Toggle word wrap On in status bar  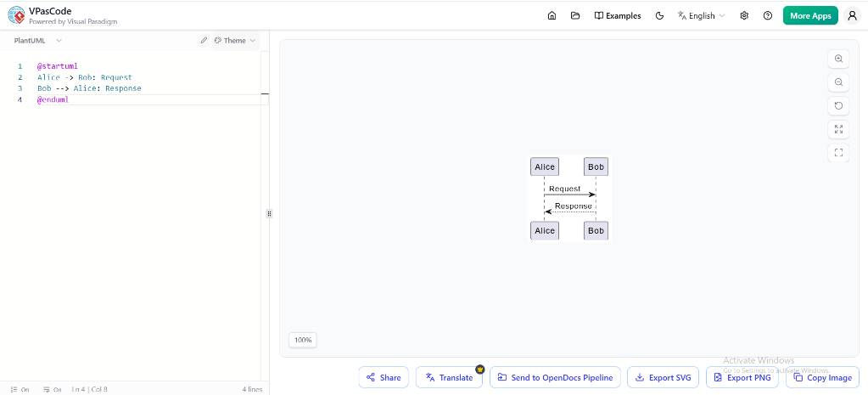[x=52, y=389]
